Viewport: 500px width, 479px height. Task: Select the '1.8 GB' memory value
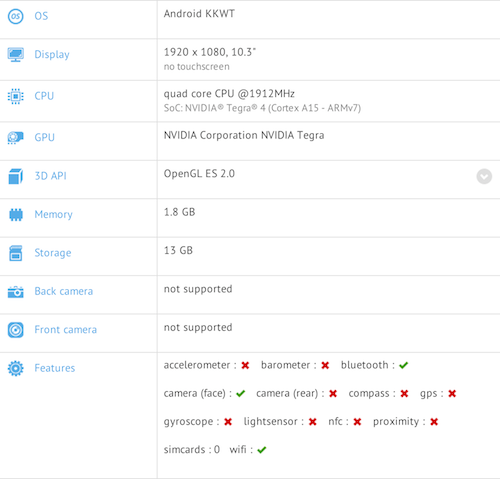pyautogui.click(x=179, y=212)
